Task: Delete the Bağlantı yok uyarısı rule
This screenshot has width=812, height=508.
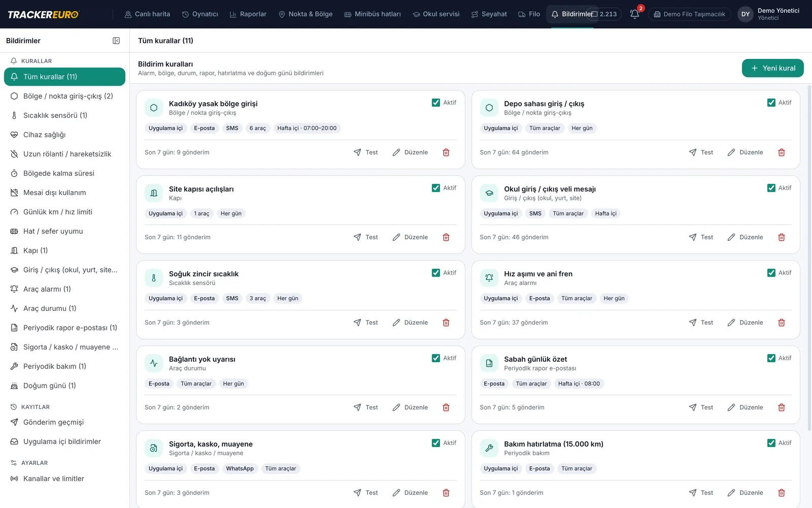Action: click(x=446, y=407)
